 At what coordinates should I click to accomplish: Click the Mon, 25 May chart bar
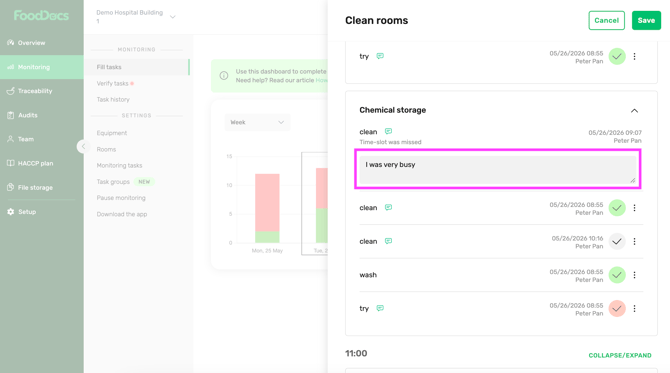(x=267, y=208)
